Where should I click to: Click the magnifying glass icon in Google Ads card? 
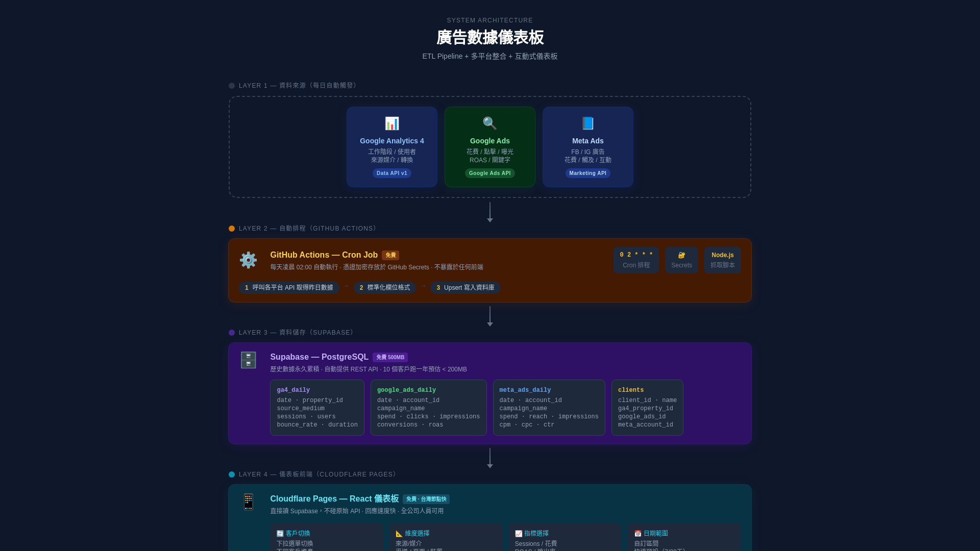[490, 123]
